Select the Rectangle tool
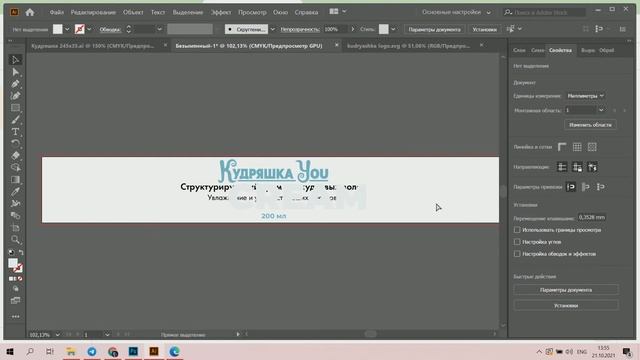The height and width of the screenshot is (360, 640). coord(15,108)
